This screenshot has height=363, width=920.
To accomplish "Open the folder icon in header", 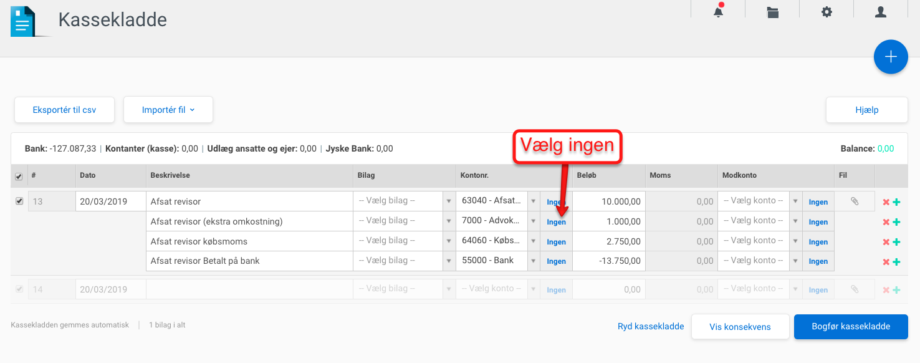I will click(773, 12).
